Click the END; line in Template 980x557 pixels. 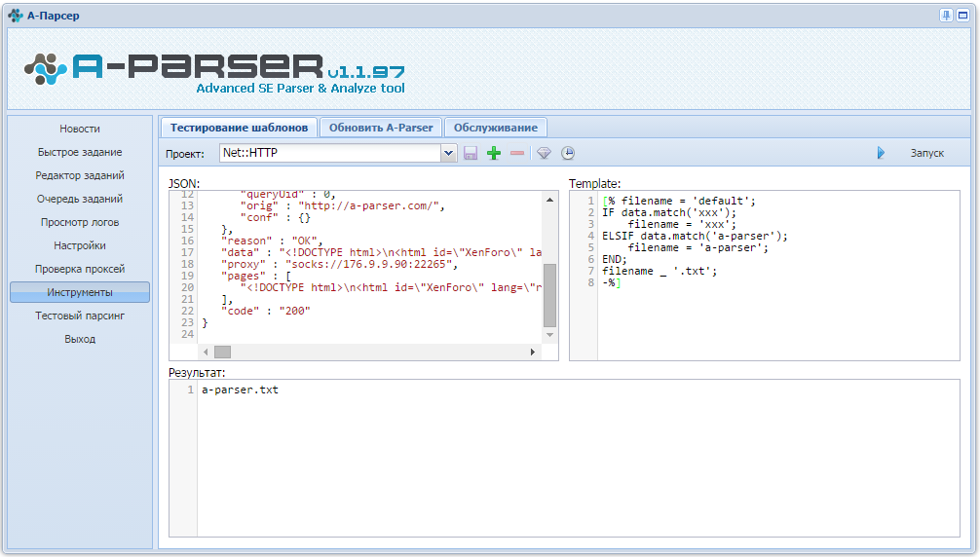tap(615, 259)
